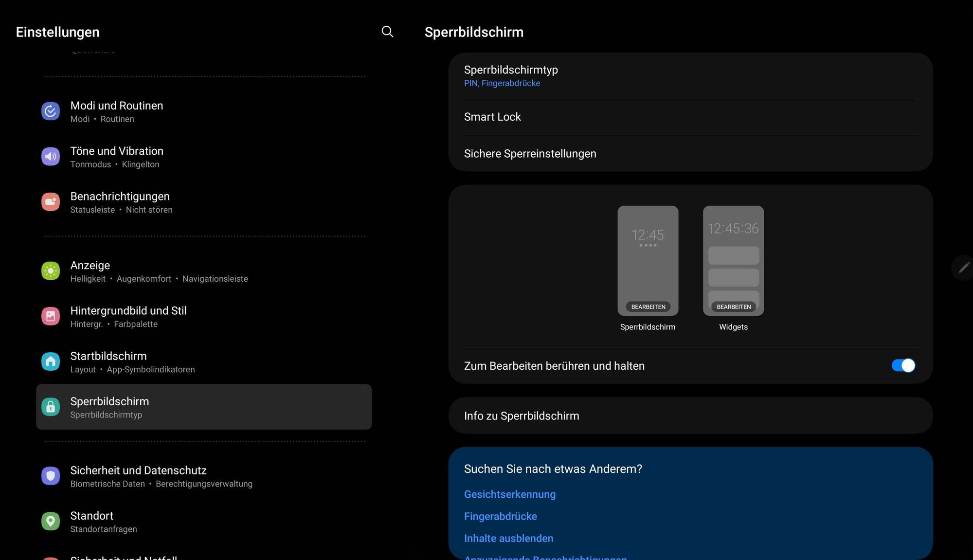The image size is (973, 560).
Task: Follow the Gesichtserkennung link
Action: point(509,494)
